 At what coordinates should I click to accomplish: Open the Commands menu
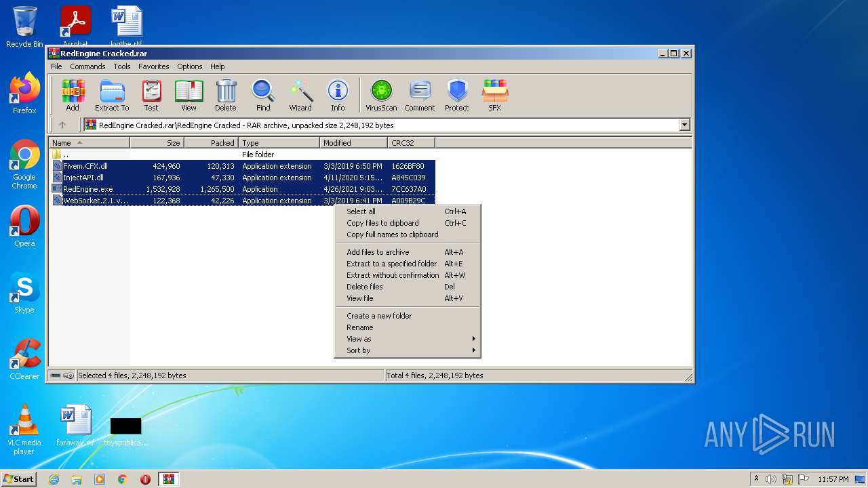(87, 66)
